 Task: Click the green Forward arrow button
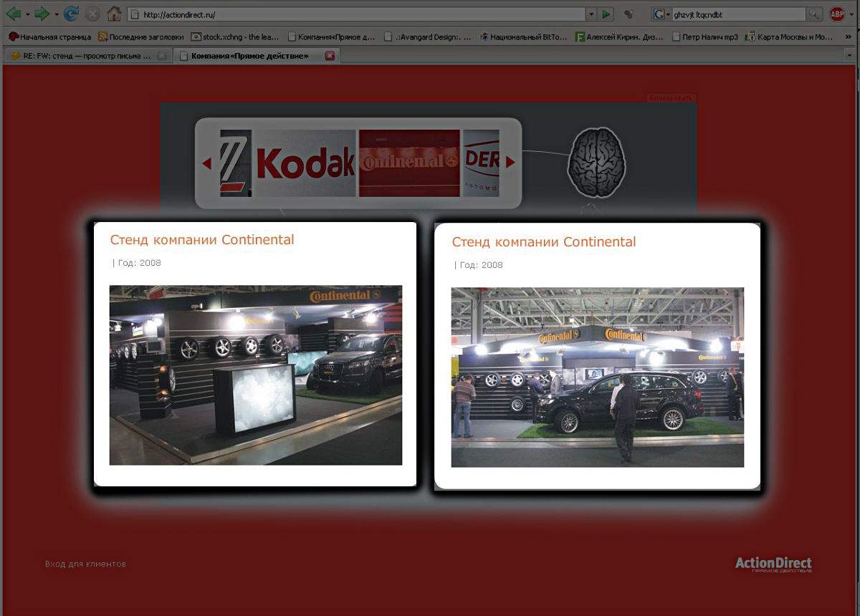(x=42, y=14)
